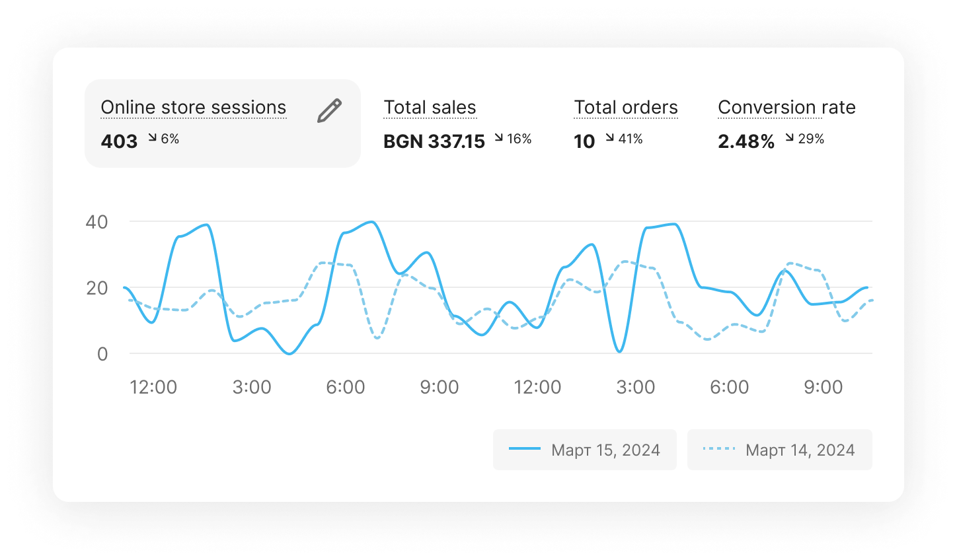The image size is (957, 560).
Task: Toggle the Март 15, 2024 legend
Action: coord(585,450)
